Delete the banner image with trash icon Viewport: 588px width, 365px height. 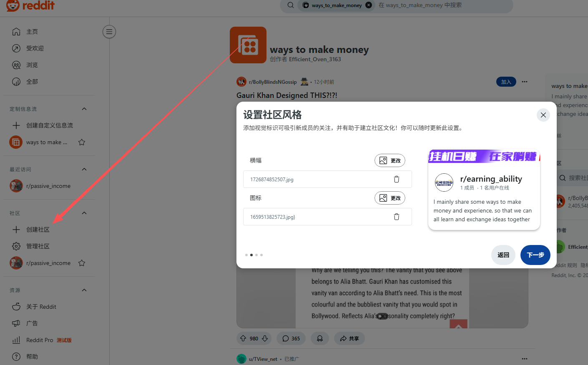click(x=397, y=179)
